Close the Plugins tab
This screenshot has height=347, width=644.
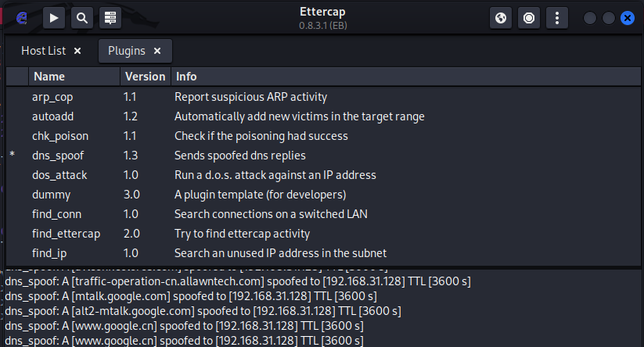tap(157, 51)
